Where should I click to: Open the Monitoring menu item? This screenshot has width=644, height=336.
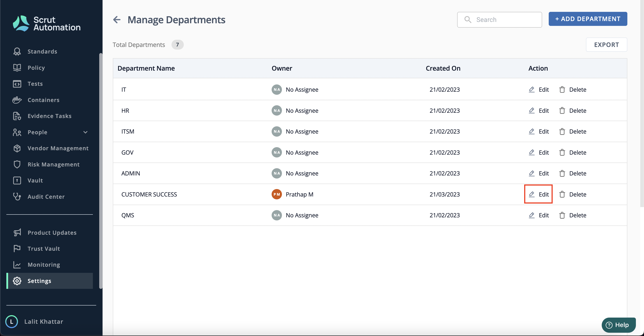[x=44, y=265]
